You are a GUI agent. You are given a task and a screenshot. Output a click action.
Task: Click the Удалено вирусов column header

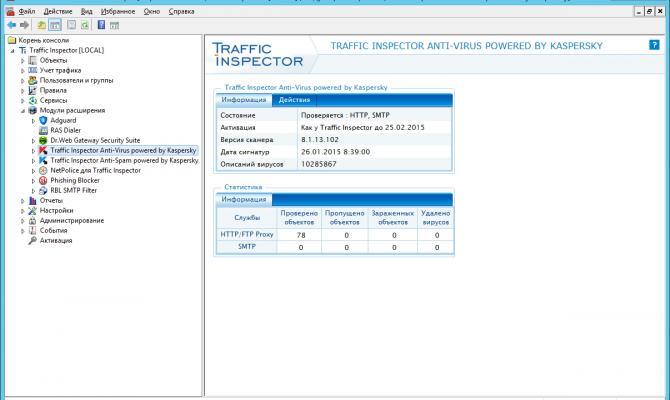pos(436,218)
